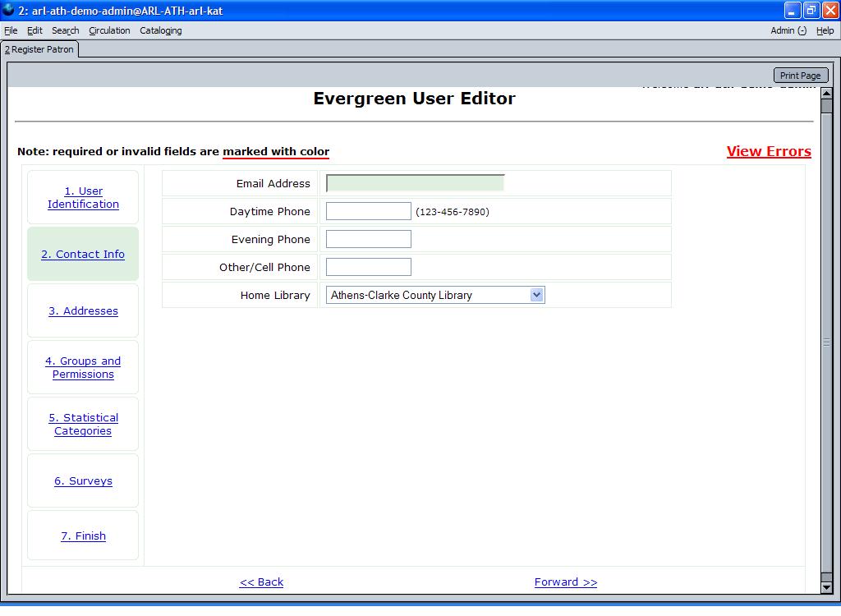Jump to the Surveys section
The width and height of the screenshot is (841, 616).
pyautogui.click(x=83, y=481)
